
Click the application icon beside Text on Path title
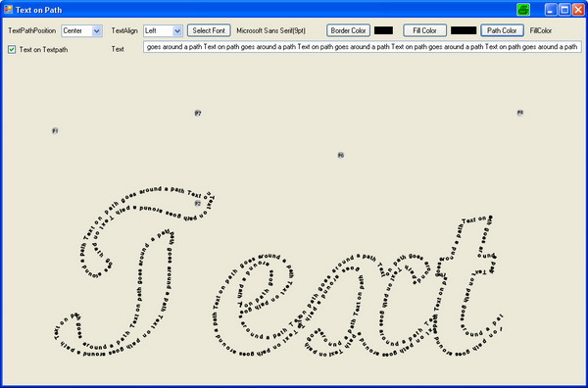click(x=8, y=10)
